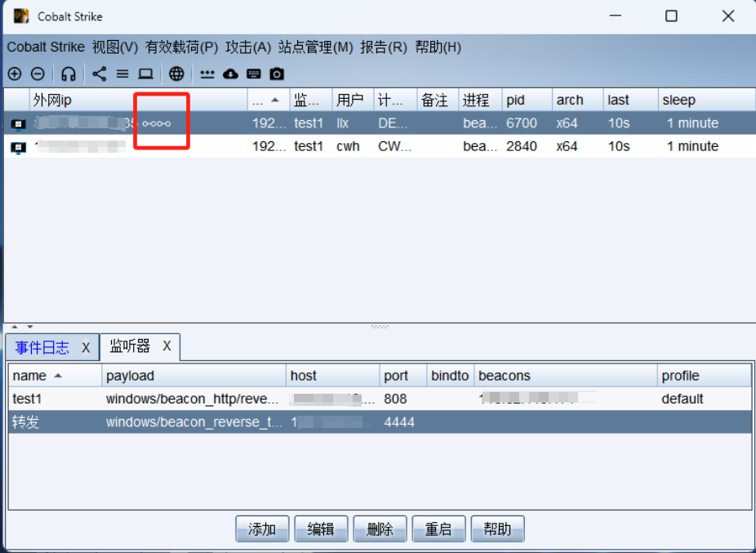Select the 转发 listener row
Viewport: 756px width, 553px height.
(x=380, y=421)
